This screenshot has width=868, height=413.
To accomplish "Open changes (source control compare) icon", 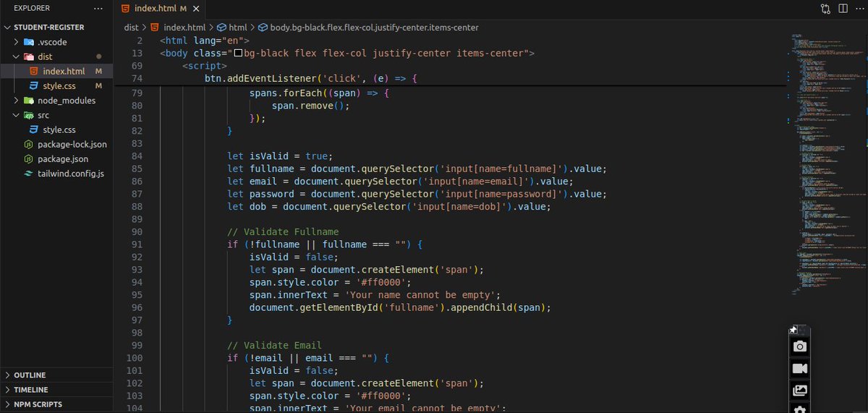I will tap(826, 9).
